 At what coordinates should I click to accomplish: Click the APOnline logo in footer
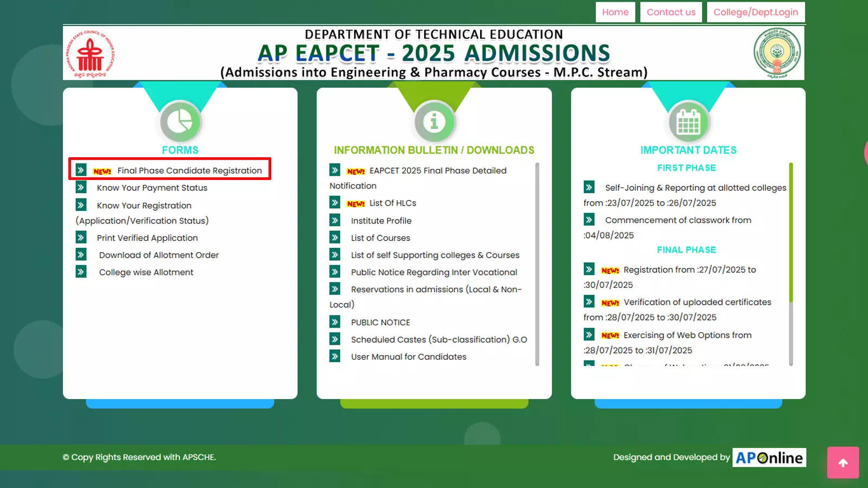(769, 458)
